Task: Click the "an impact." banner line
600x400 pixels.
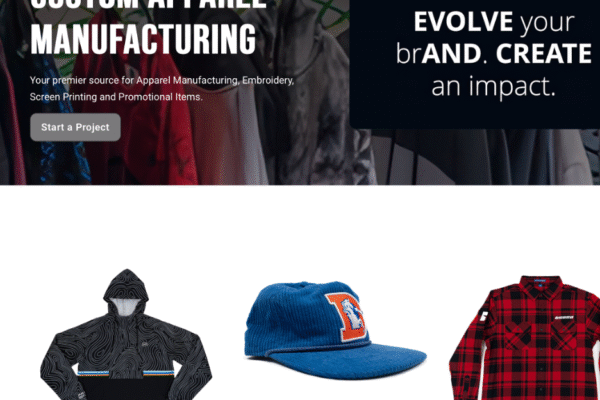Action: click(493, 87)
